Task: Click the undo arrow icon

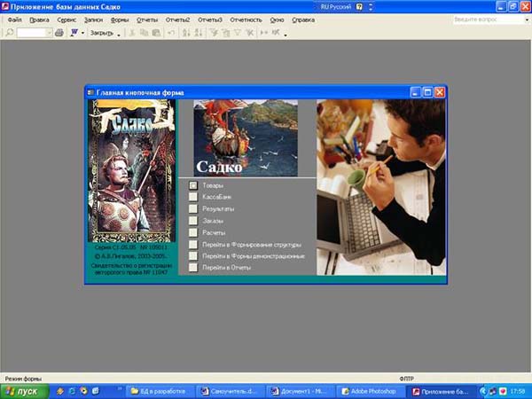Action: click(171, 33)
